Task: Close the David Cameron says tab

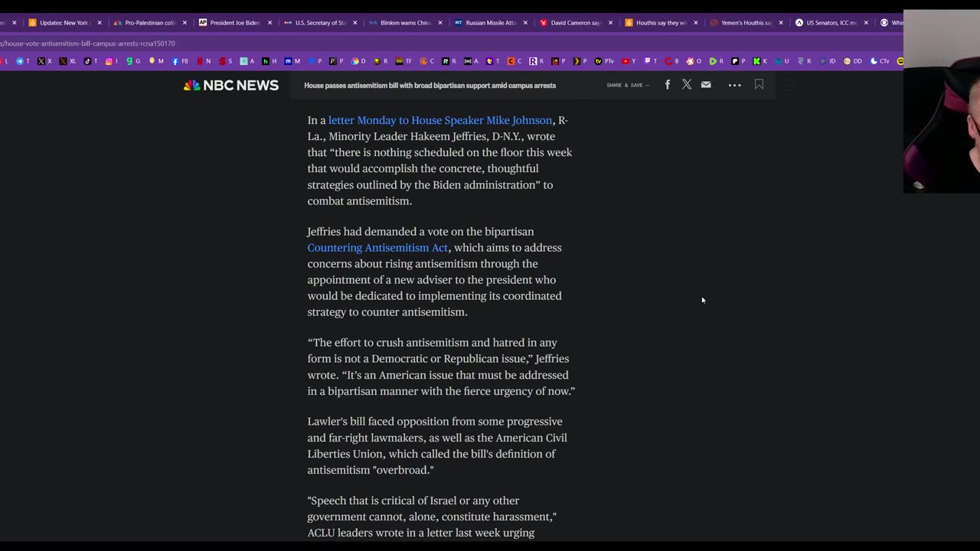Action: click(610, 23)
